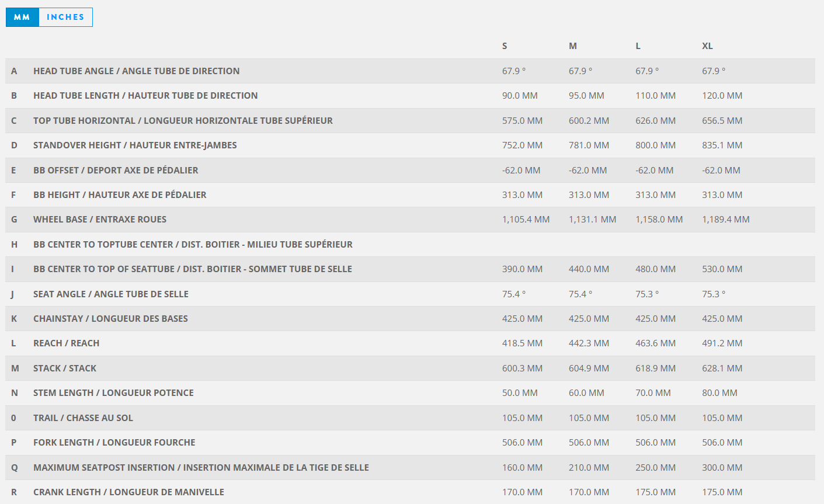Click Maximum Seatpost Insertion value for size L

tap(655, 468)
